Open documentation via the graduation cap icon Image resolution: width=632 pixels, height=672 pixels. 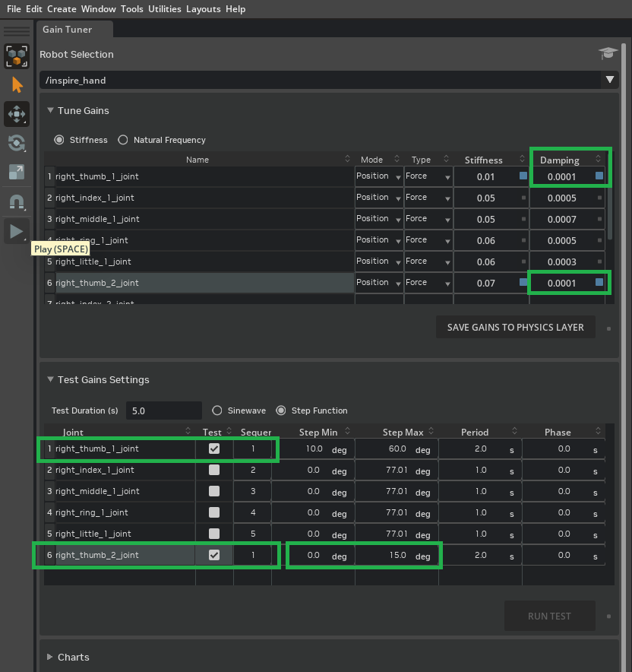point(607,53)
